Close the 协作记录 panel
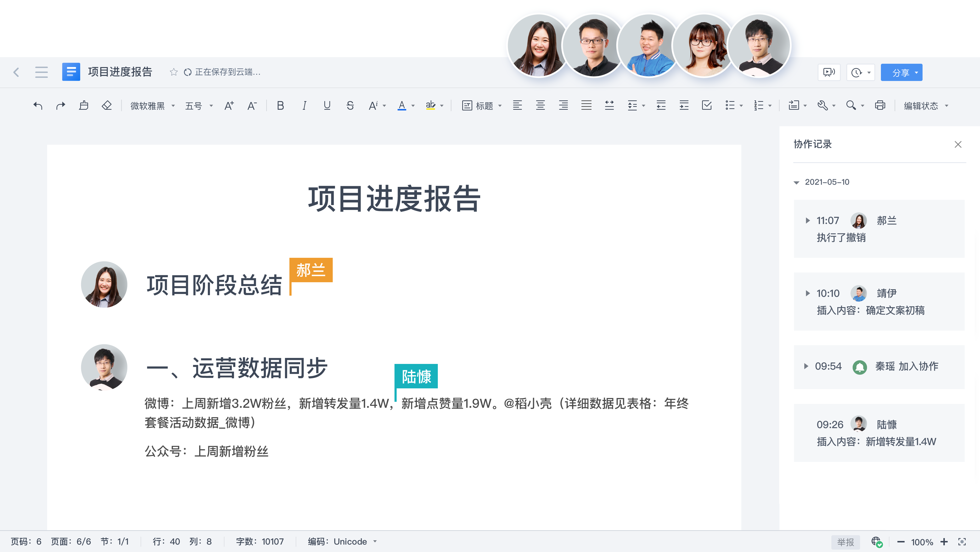This screenshot has height=552, width=980. pos(958,144)
